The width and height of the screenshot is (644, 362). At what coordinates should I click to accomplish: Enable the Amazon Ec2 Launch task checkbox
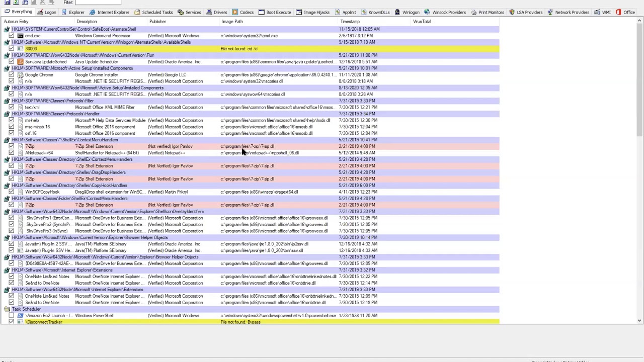pyautogui.click(x=12, y=316)
